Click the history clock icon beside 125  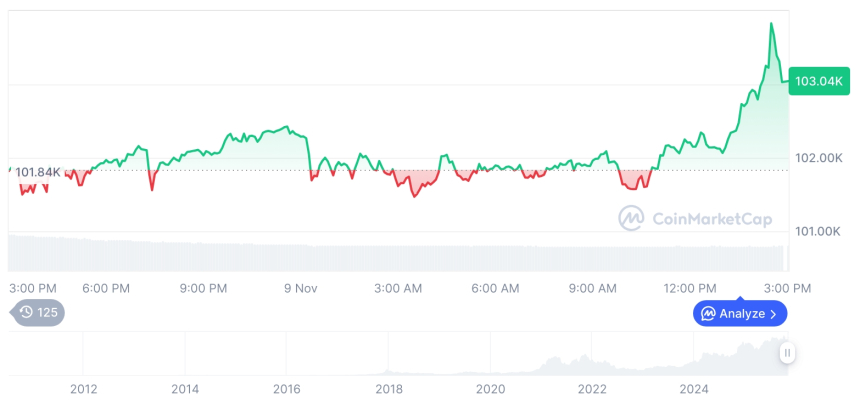click(x=26, y=313)
